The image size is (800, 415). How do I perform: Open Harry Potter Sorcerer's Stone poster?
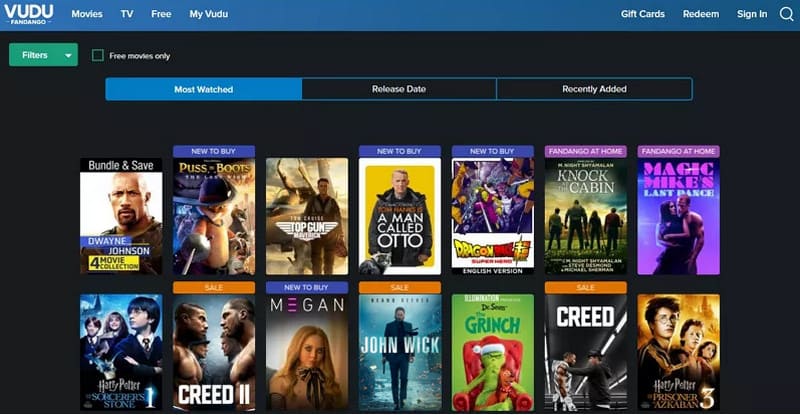pyautogui.click(x=121, y=352)
